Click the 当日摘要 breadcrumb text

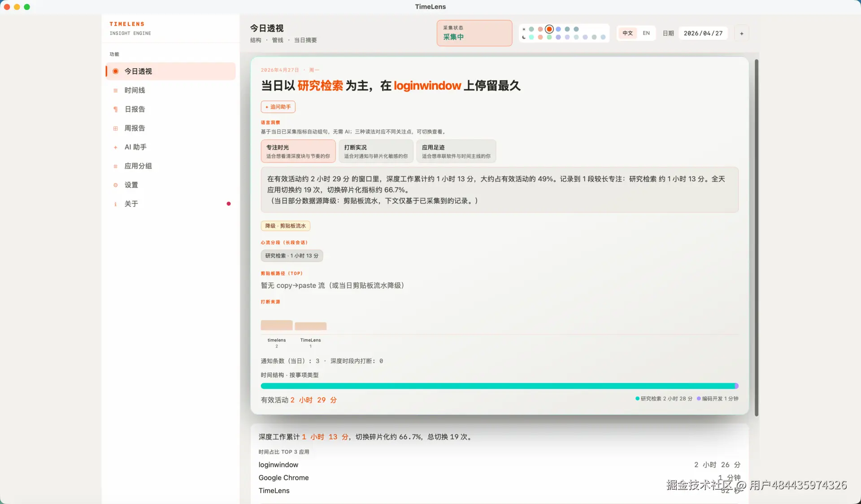305,40
